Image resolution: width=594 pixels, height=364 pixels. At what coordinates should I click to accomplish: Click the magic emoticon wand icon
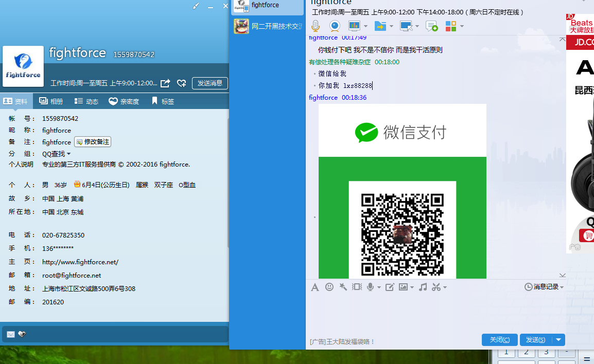343,287
